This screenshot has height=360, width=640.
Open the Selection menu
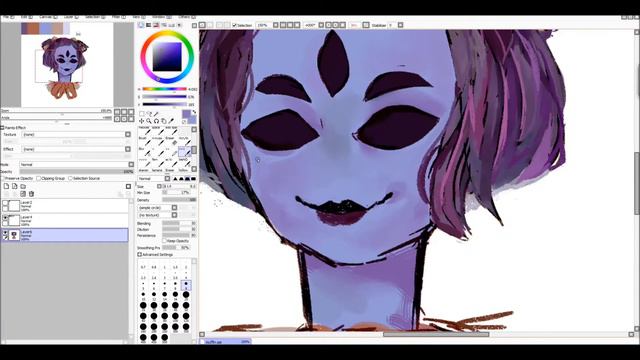pos(95,17)
